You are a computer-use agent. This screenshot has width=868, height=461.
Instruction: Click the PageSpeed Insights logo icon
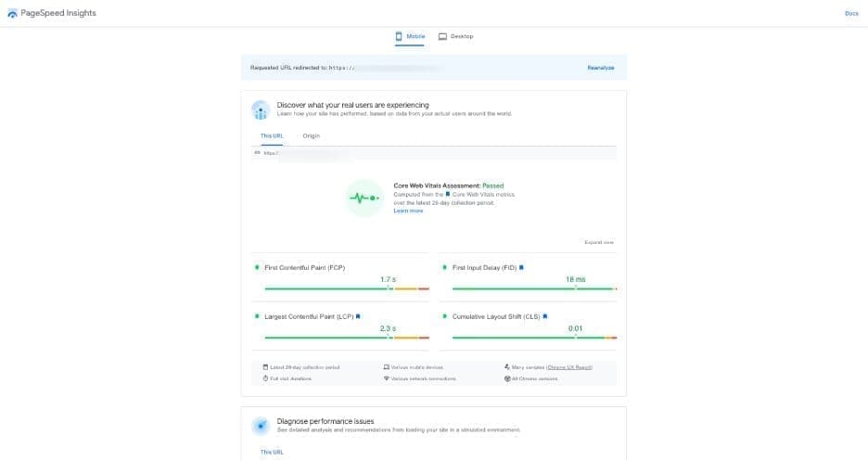11,13
